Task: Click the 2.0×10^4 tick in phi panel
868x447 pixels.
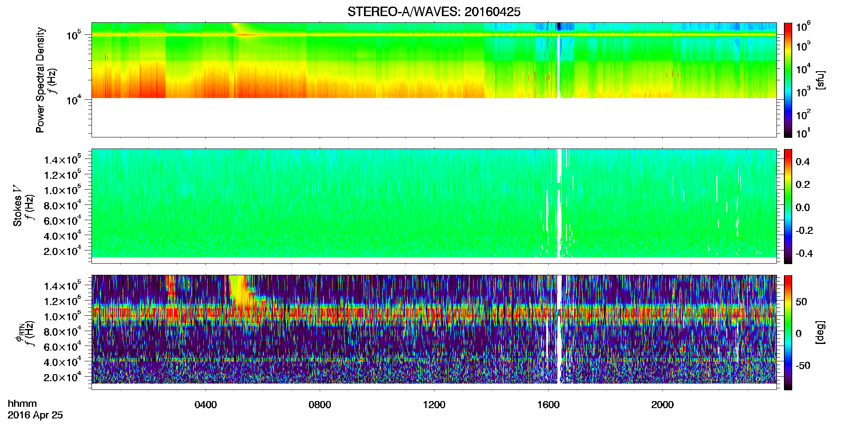Action: pyautogui.click(x=63, y=377)
